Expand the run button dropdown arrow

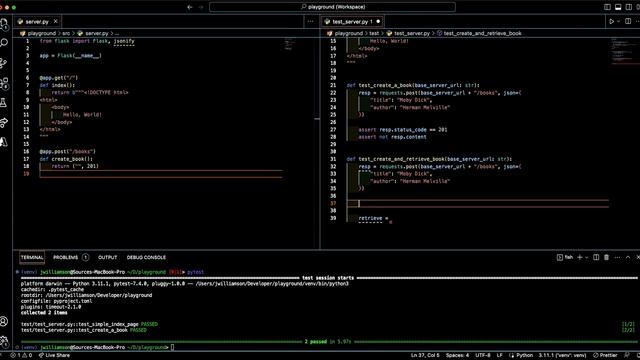pyautogui.click(x=618, y=21)
